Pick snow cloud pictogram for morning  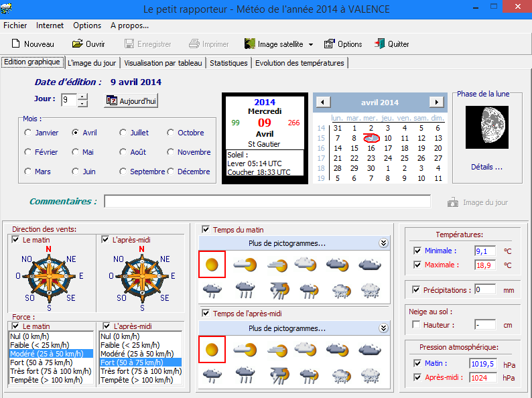(x=371, y=291)
